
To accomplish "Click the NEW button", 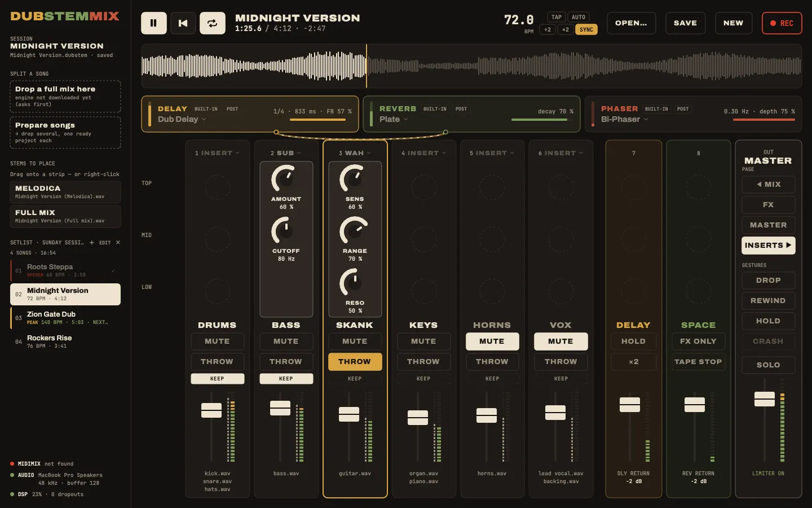I will coord(733,23).
